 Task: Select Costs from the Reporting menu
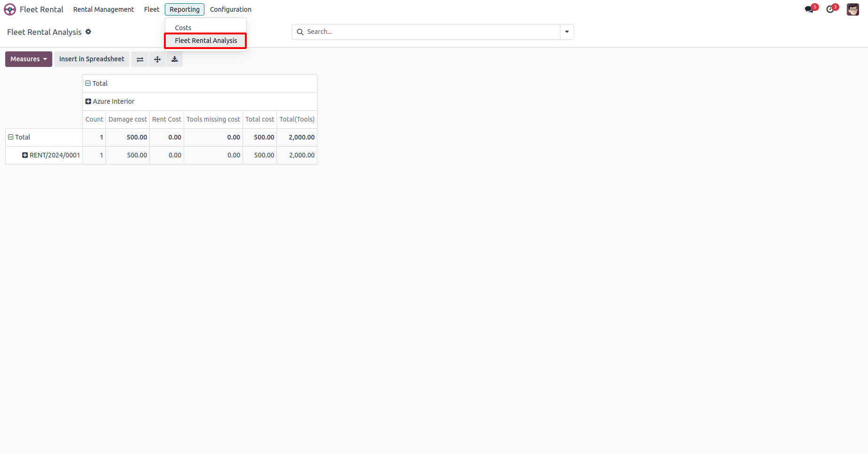[205, 28]
